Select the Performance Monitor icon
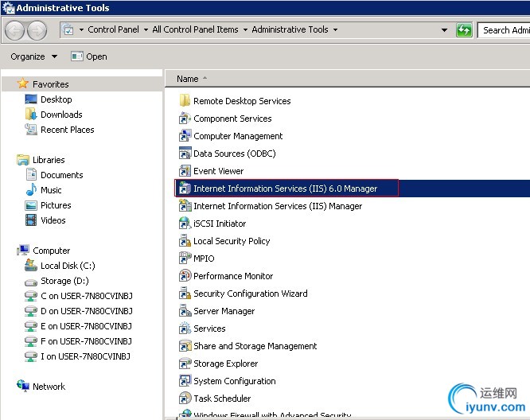 tap(185, 276)
